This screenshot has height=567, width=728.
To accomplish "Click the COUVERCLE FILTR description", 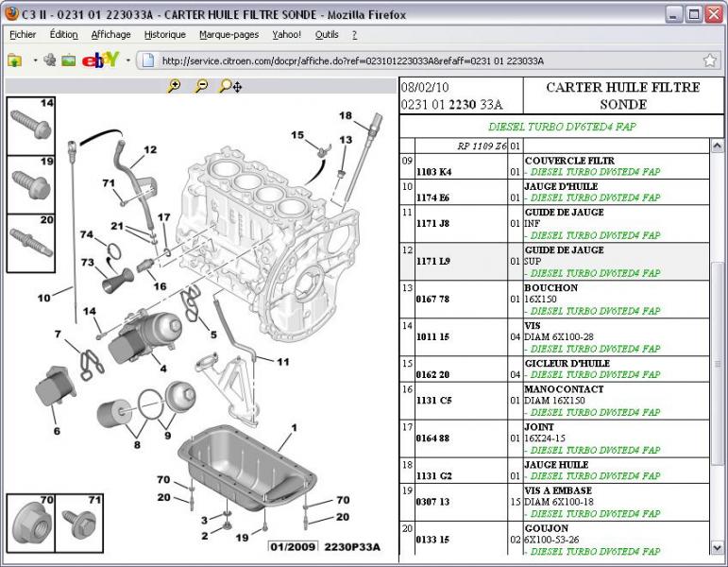I will (569, 161).
